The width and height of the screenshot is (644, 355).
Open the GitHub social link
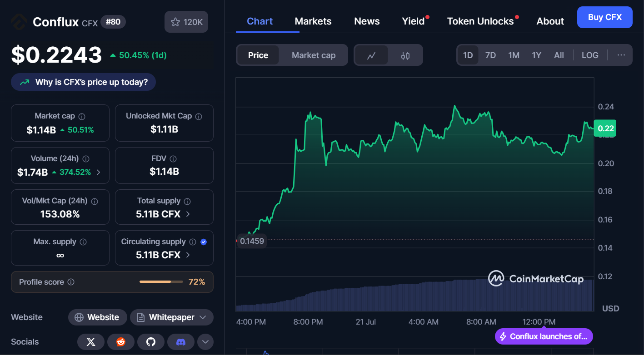(x=151, y=342)
